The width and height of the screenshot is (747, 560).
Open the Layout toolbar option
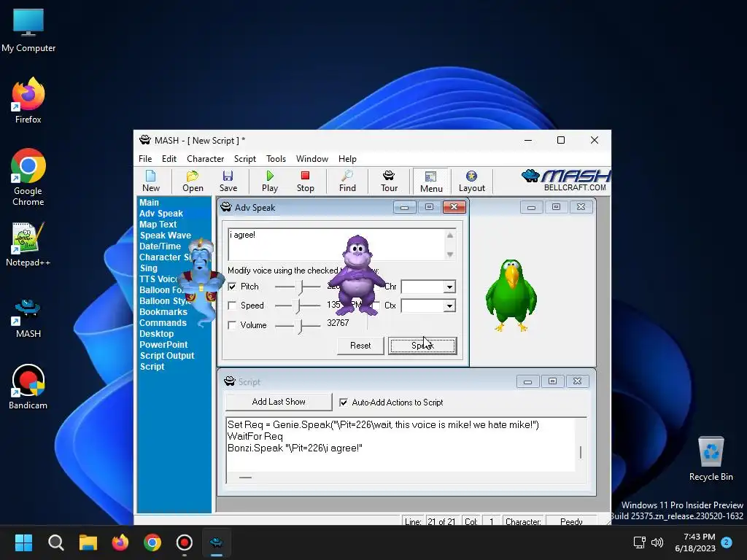[472, 182]
